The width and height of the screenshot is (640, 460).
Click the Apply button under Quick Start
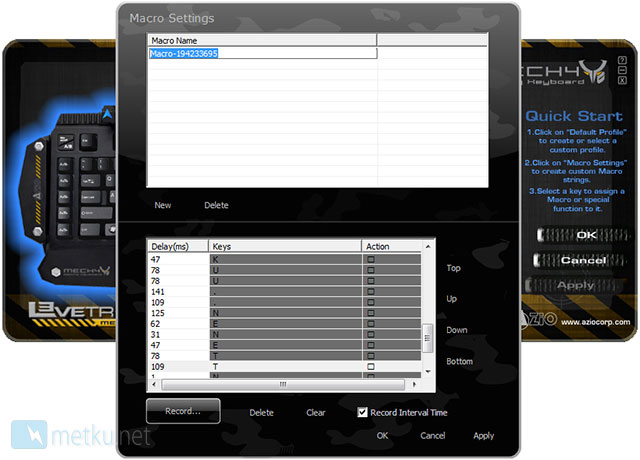click(x=574, y=285)
